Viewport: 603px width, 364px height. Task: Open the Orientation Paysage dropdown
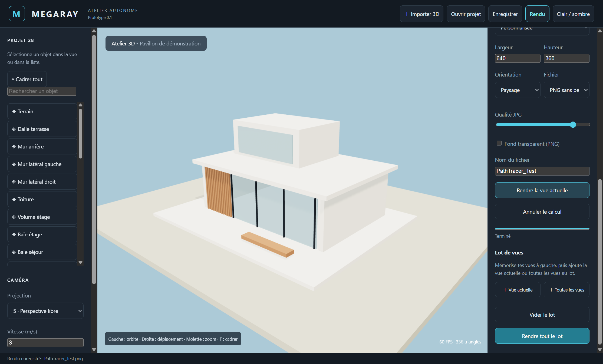518,90
